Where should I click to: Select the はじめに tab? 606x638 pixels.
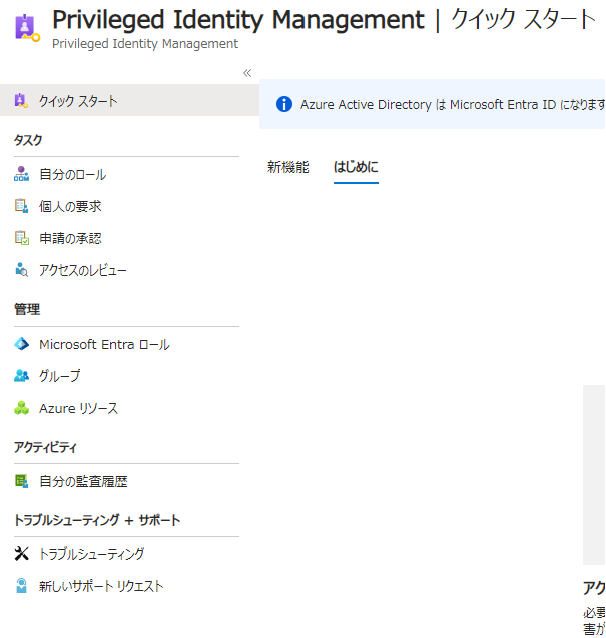(x=356, y=168)
